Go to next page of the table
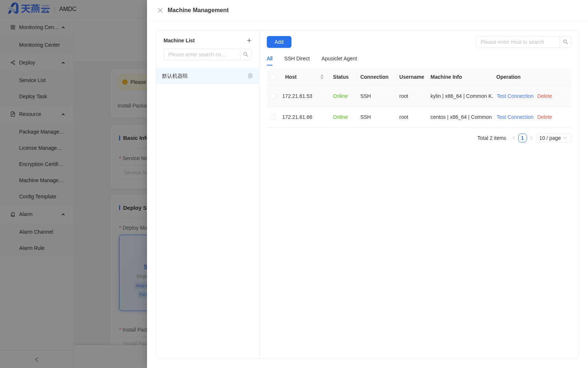 pyautogui.click(x=531, y=138)
